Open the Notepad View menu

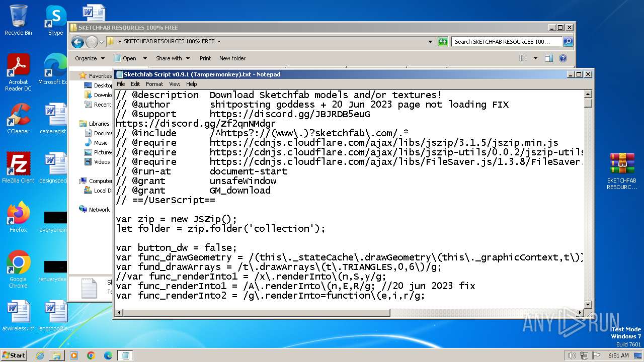click(x=175, y=84)
